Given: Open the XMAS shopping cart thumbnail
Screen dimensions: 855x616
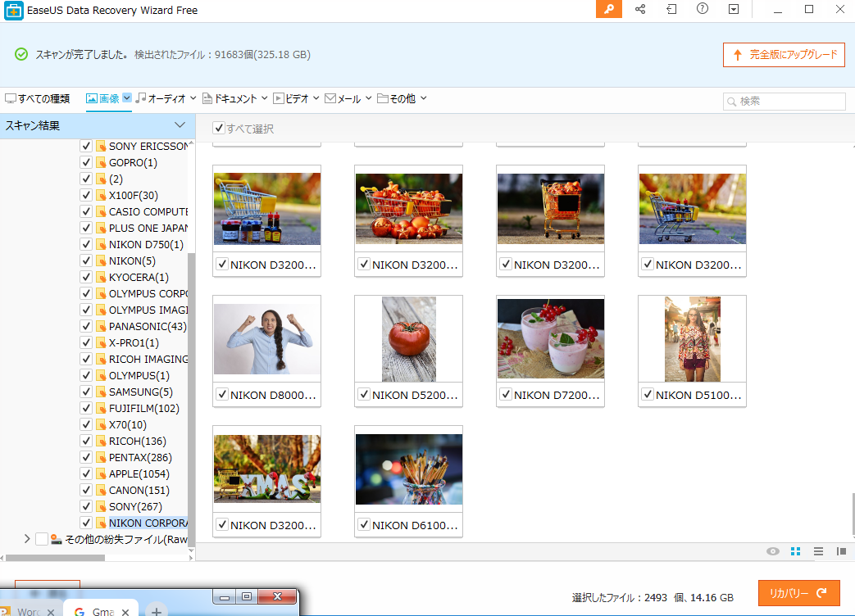Looking at the screenshot, I should [x=267, y=469].
